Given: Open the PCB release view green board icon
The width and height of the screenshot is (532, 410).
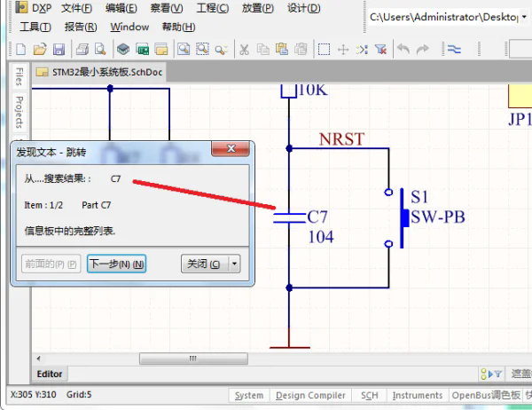Looking at the screenshot, I should 142,50.
